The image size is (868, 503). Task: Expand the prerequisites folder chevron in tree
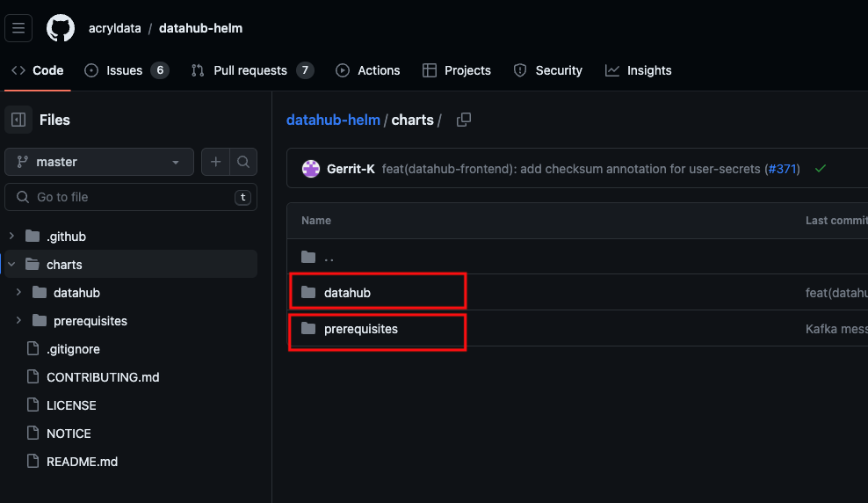(x=18, y=320)
